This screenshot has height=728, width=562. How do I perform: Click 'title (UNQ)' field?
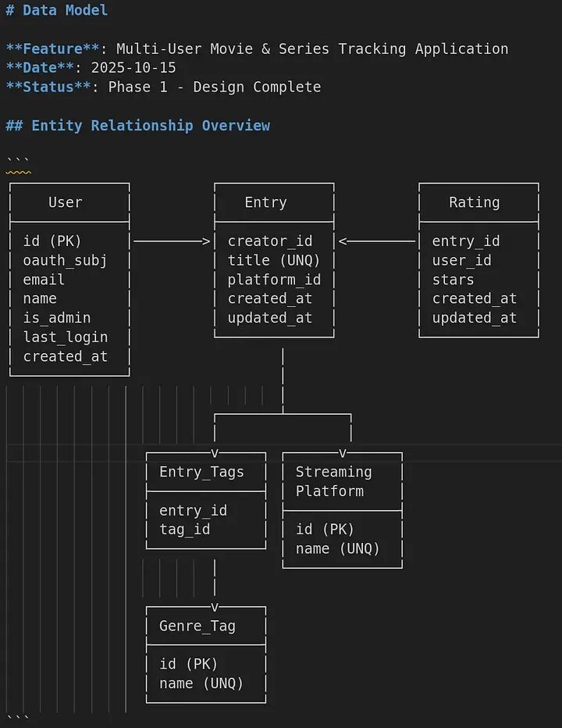click(274, 260)
